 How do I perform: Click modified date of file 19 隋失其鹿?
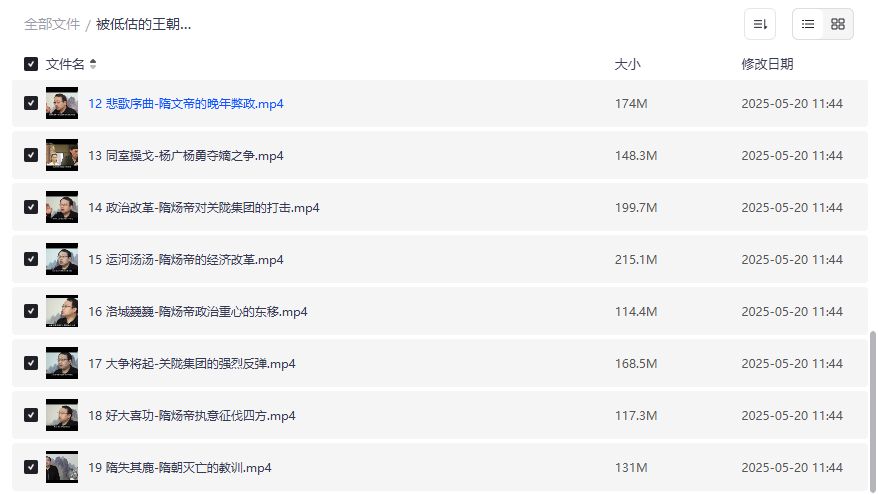coord(792,468)
